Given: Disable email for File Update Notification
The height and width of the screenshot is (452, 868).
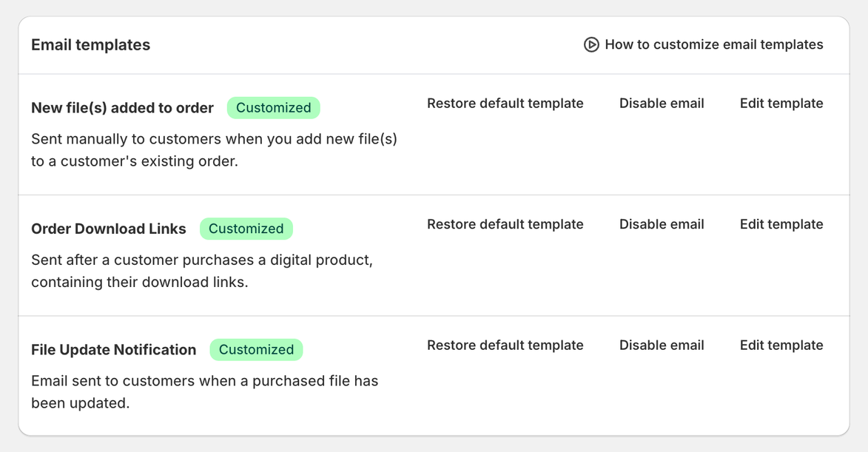Looking at the screenshot, I should (x=662, y=345).
